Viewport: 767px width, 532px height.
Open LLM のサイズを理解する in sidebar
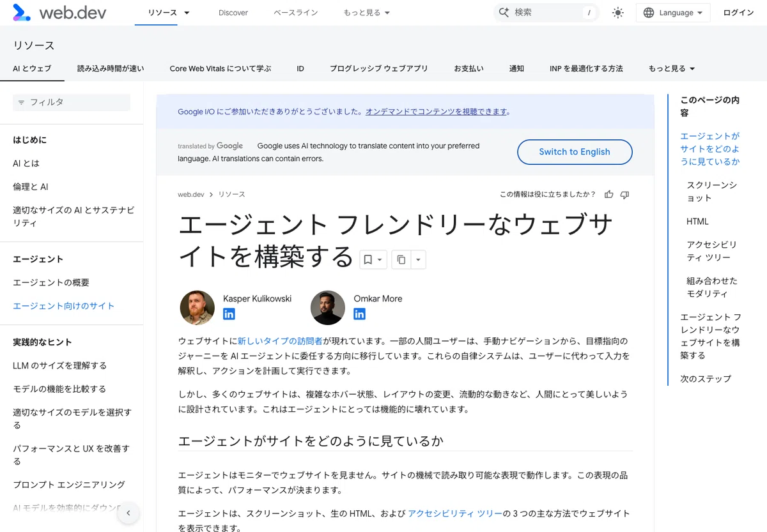click(x=60, y=366)
